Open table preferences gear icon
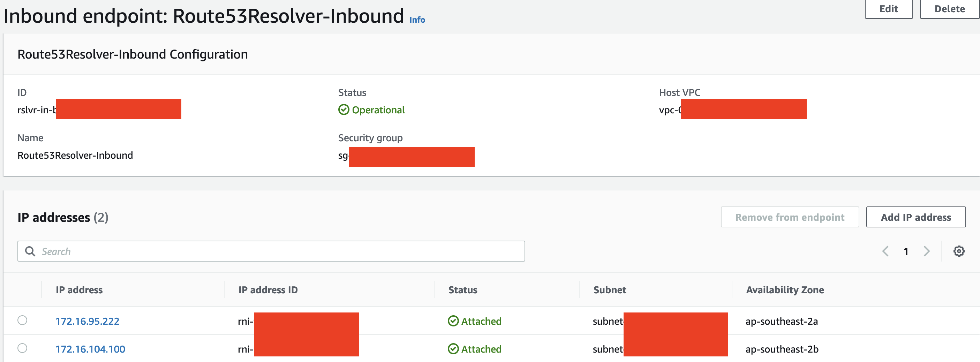 coord(959,251)
